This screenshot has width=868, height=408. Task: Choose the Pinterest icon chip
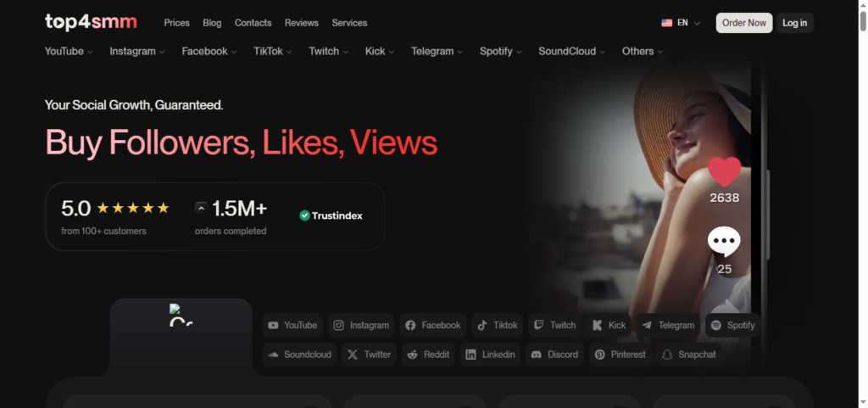click(x=620, y=355)
